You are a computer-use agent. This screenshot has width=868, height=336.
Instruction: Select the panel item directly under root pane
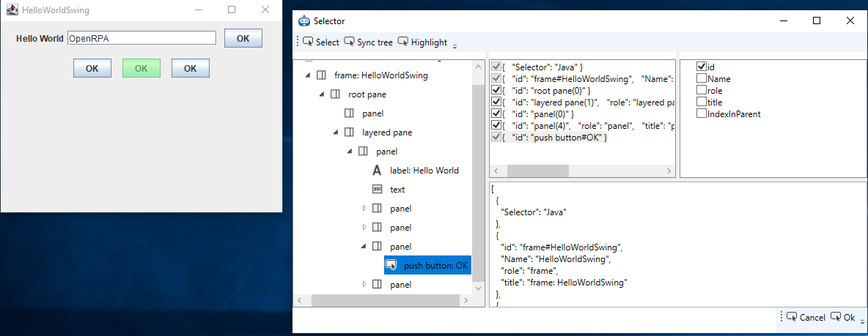pyautogui.click(x=372, y=113)
